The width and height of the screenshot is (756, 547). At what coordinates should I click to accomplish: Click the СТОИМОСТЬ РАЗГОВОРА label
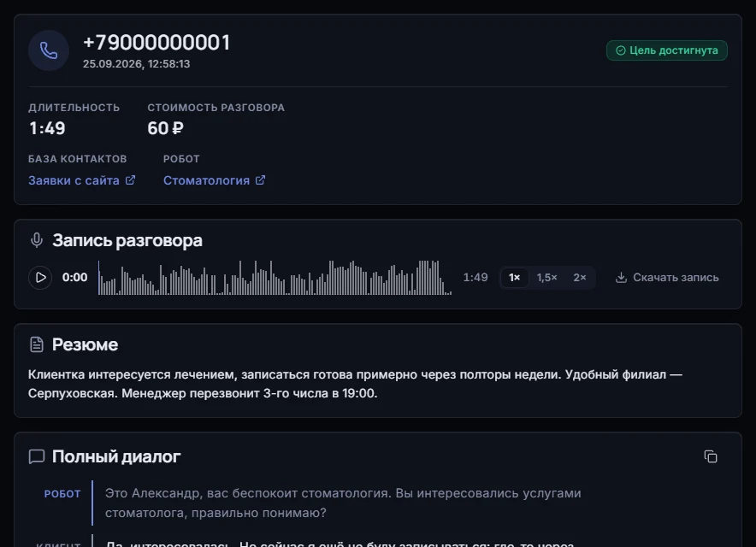click(216, 108)
